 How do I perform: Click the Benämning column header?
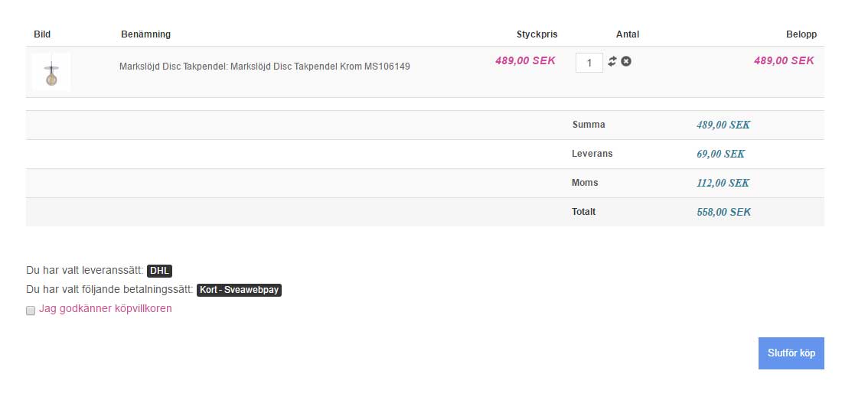point(145,34)
